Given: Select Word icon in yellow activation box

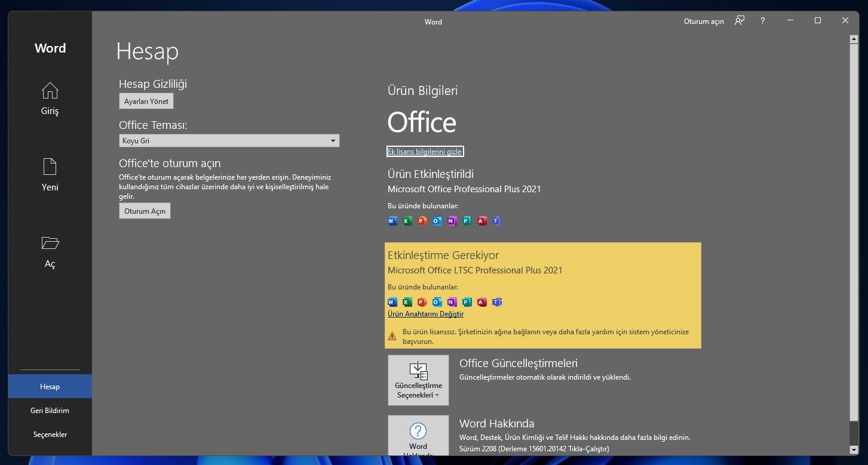Looking at the screenshot, I should tap(392, 302).
